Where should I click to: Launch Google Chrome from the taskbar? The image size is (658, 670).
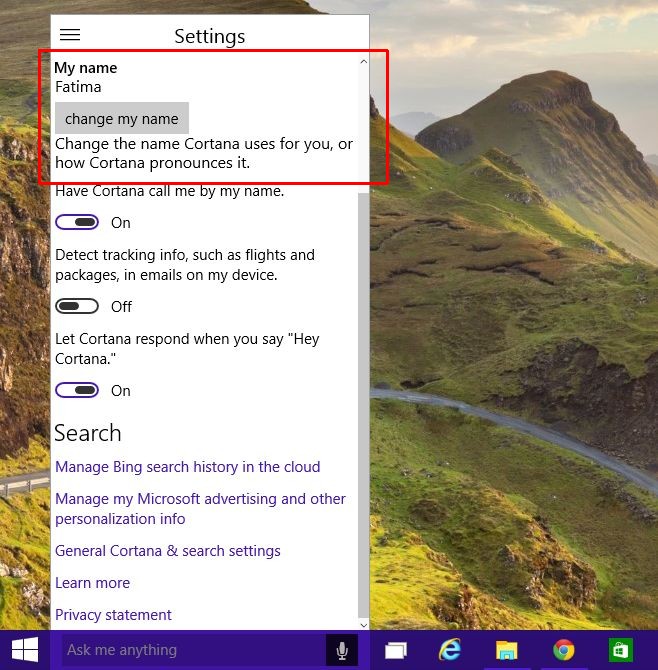(564, 650)
